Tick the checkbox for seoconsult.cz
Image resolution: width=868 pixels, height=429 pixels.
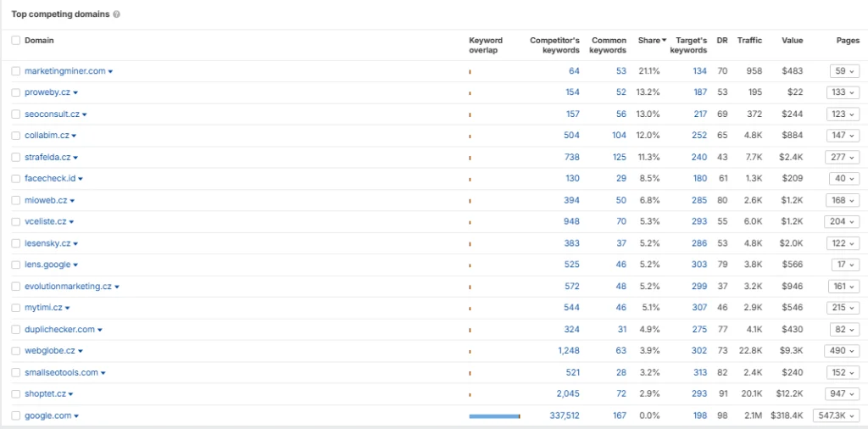(15, 114)
